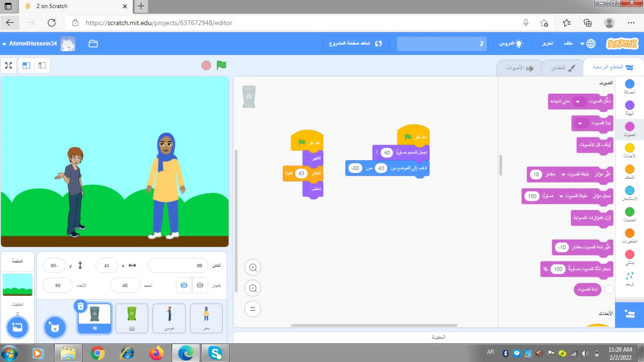Viewport: 644px width, 362px height.
Task: Click the green flag to run project
Action: [x=221, y=65]
